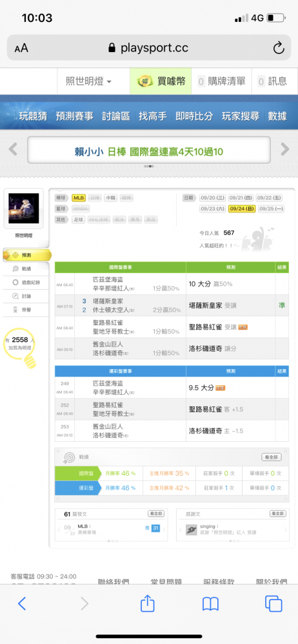Open 購牌清單 list
Image resolution: width=298 pixels, height=644 pixels.
pos(223,81)
